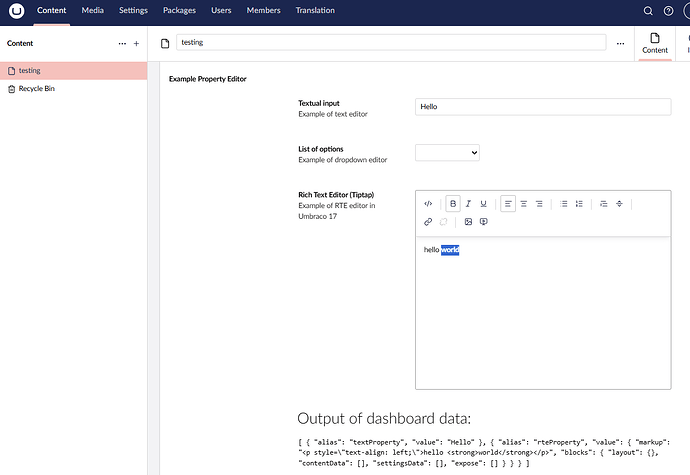Click the Umbraco logo in header
The height and width of the screenshot is (475, 690).
tap(15, 11)
